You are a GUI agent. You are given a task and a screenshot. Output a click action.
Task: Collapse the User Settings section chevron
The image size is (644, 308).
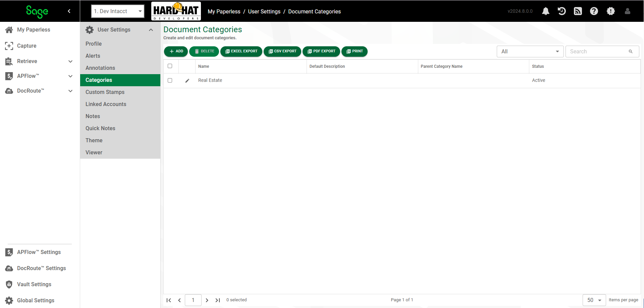coord(151,30)
